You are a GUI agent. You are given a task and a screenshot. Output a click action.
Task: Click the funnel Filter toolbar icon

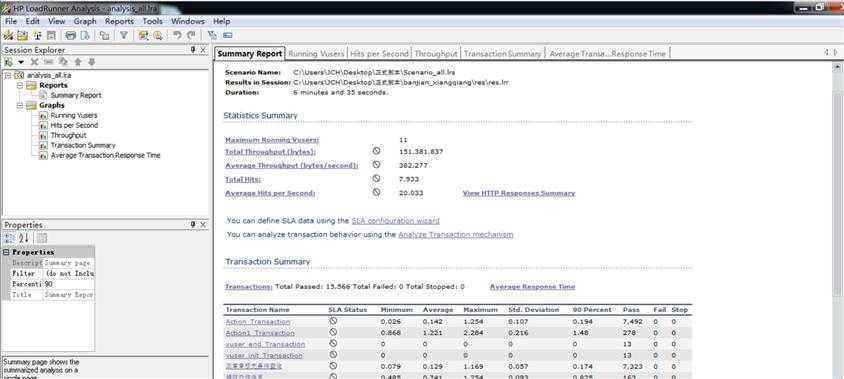[x=124, y=36]
